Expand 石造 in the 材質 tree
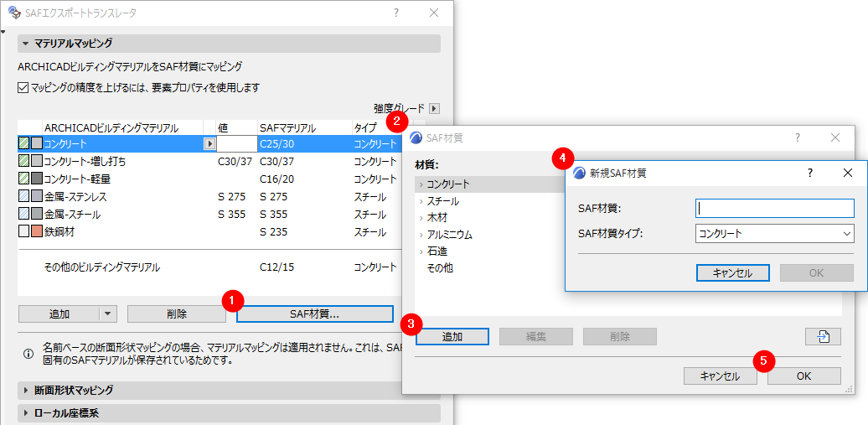The width and height of the screenshot is (868, 425). 421,251
